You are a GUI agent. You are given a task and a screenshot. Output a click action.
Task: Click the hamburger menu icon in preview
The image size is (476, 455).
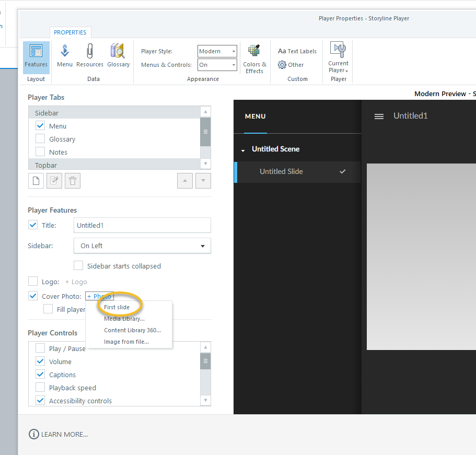point(379,116)
